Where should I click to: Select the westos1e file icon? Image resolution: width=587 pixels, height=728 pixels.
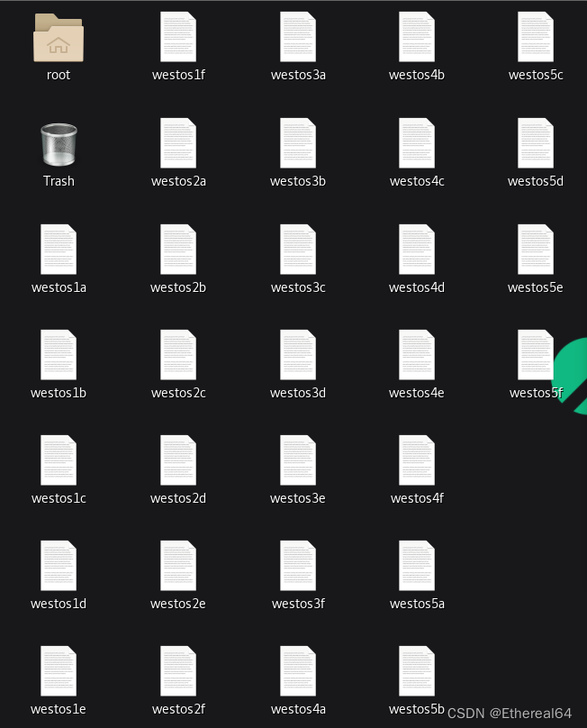click(x=59, y=671)
